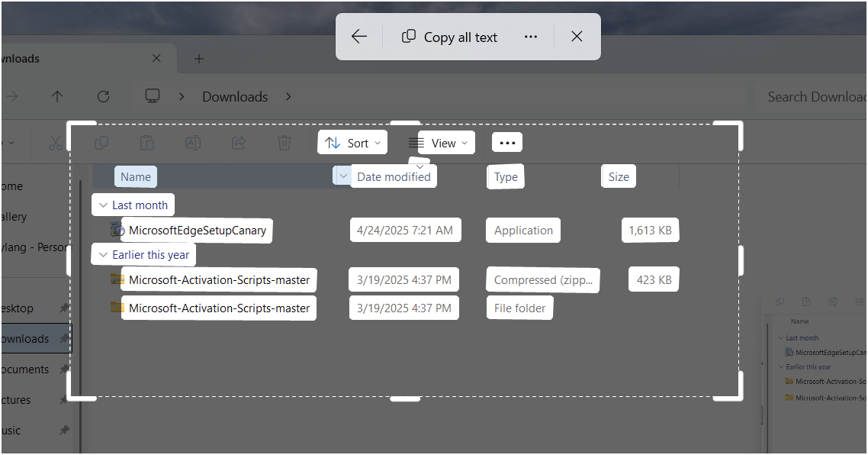Collapse the Earlier this year group
The height and width of the screenshot is (455, 868).
pyautogui.click(x=103, y=255)
